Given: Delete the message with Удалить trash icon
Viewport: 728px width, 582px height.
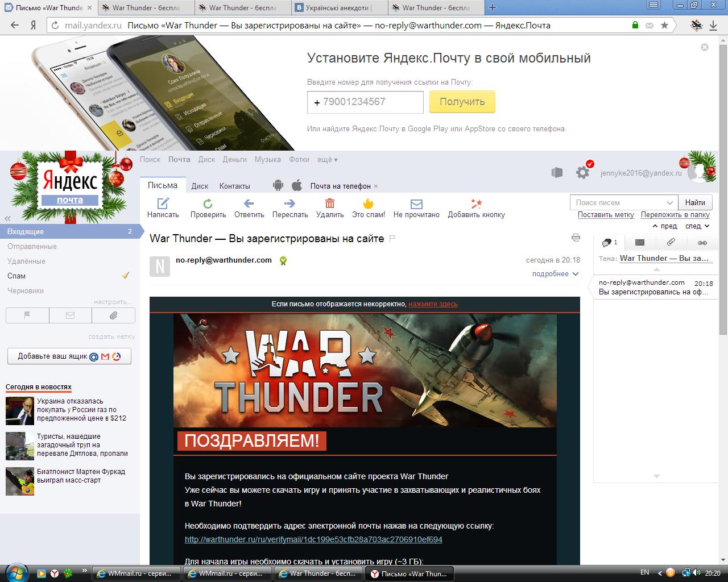Looking at the screenshot, I should point(330,203).
